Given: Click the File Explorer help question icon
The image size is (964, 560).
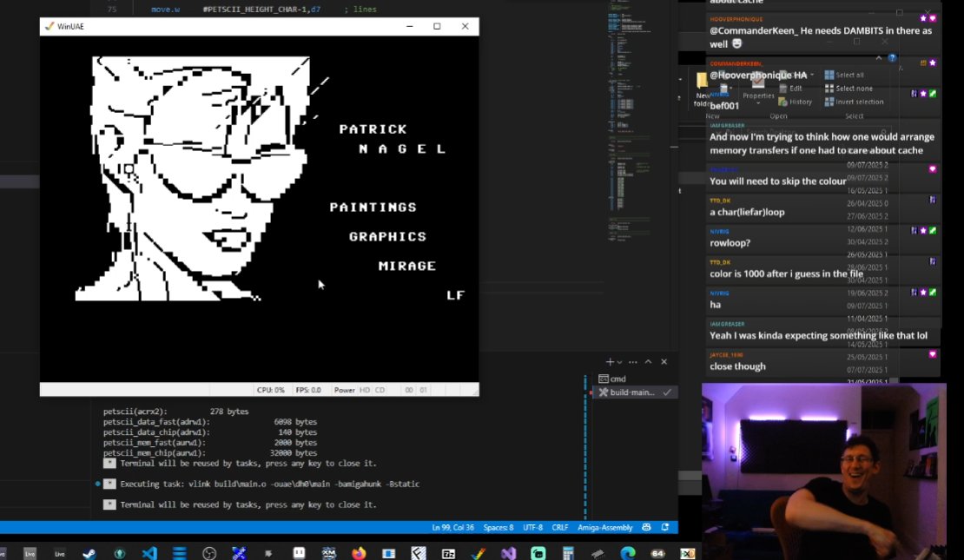Looking at the screenshot, I should [x=891, y=58].
